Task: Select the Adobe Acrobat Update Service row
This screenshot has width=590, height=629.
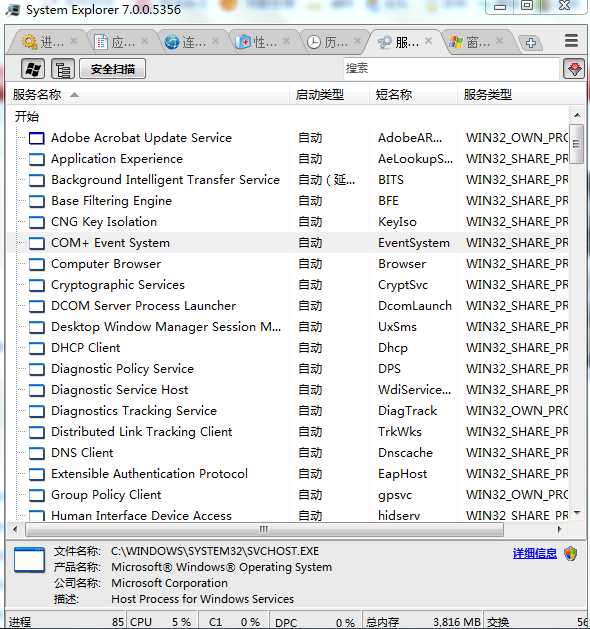Action: coord(288,138)
